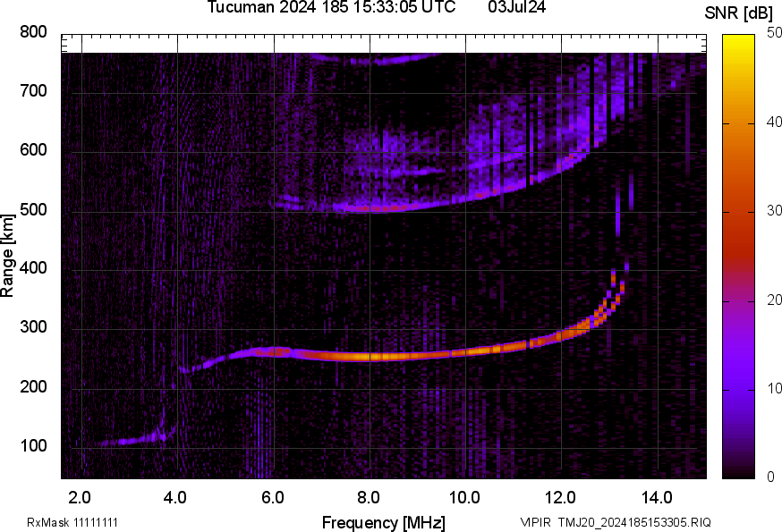This screenshot has height=532, width=782.
Task: Click the 400 km range tick label
Action: [x=33, y=267]
